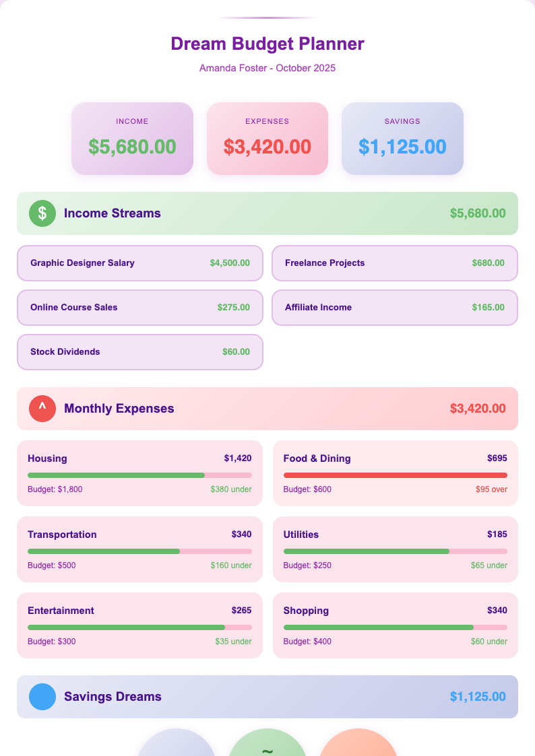Screen dimensions: 535x756
Task: Click the Affiliate Income entry
Action: pyautogui.click(x=394, y=307)
